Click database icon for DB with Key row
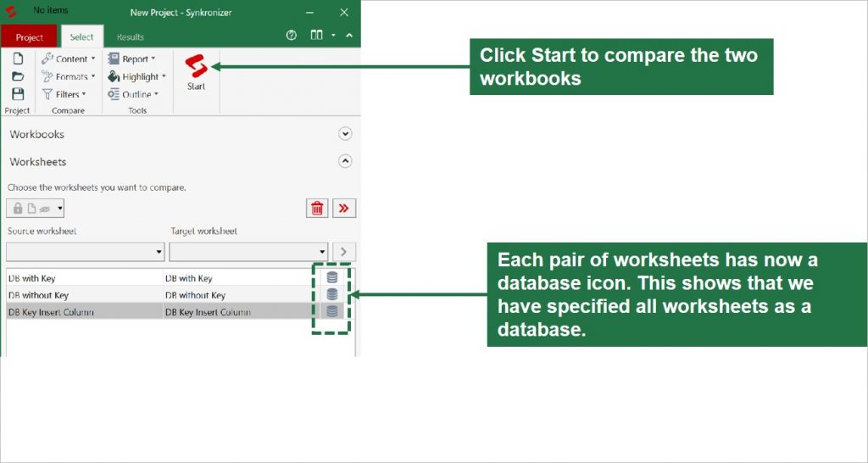 pyautogui.click(x=332, y=277)
